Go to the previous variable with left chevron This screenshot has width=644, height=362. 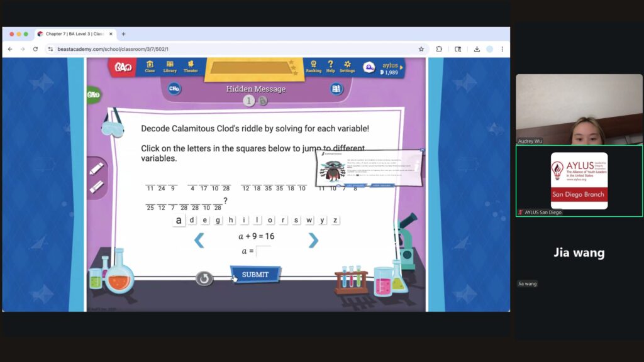tap(199, 240)
